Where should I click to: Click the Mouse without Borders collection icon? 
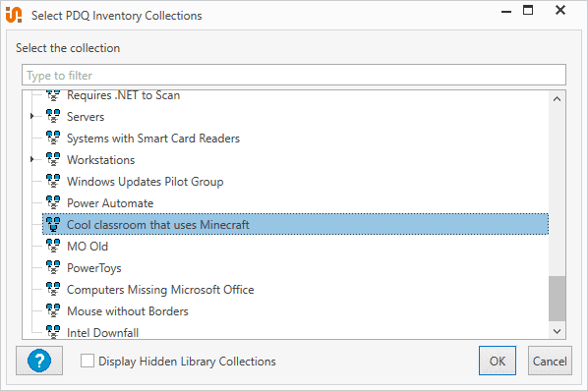point(53,310)
